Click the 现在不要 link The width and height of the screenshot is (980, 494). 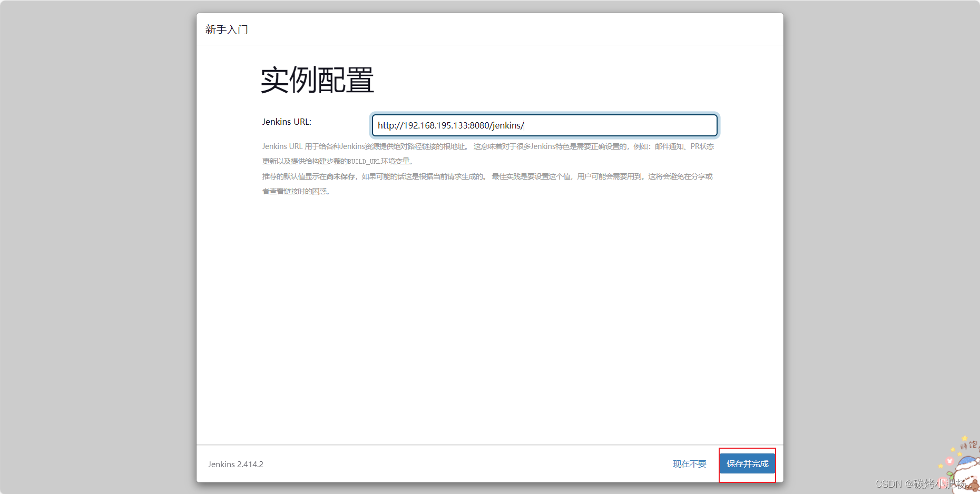point(689,464)
